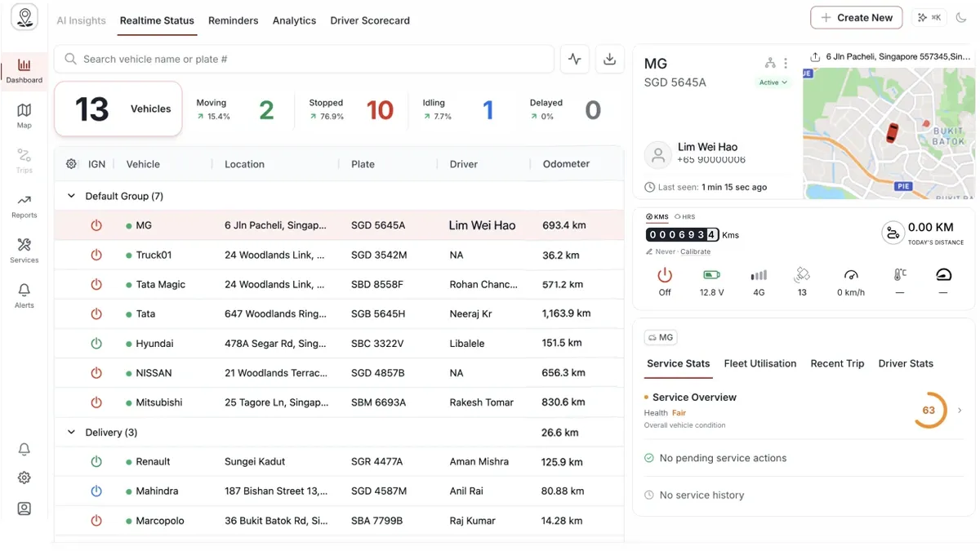Click the ignition icon in Mahindra row
Viewport: 980px width, 551px height.
click(x=96, y=491)
